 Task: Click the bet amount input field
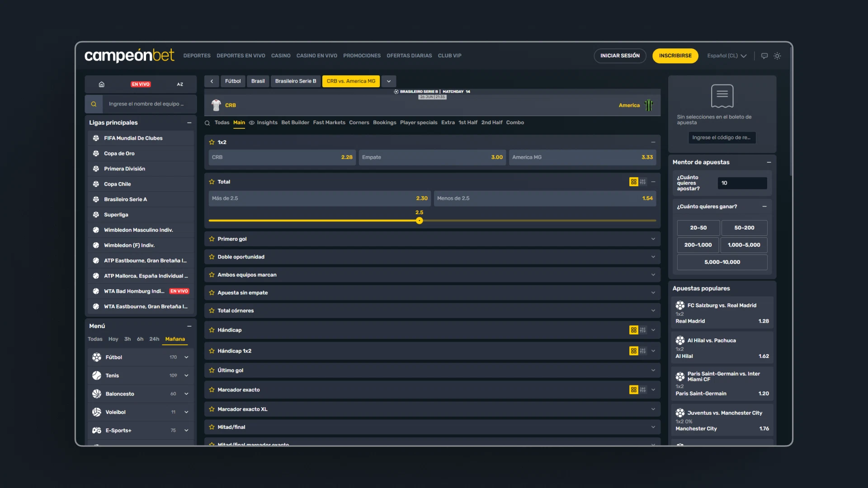pyautogui.click(x=742, y=183)
